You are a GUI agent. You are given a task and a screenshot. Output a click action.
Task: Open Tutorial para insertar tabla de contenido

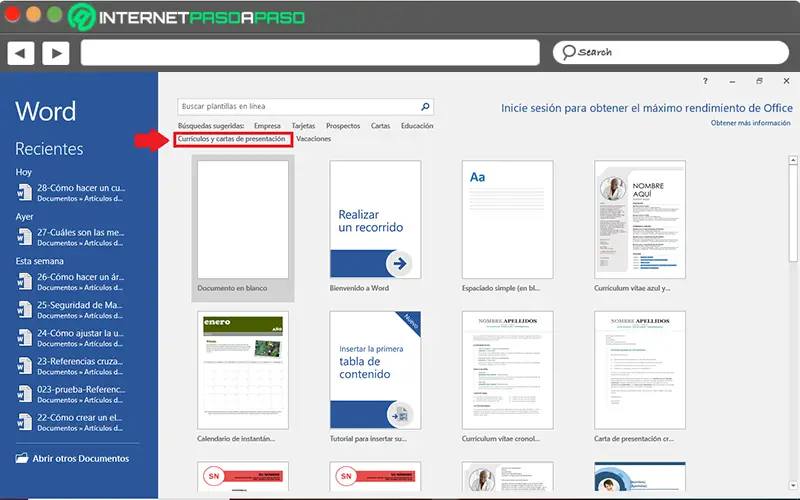click(375, 377)
